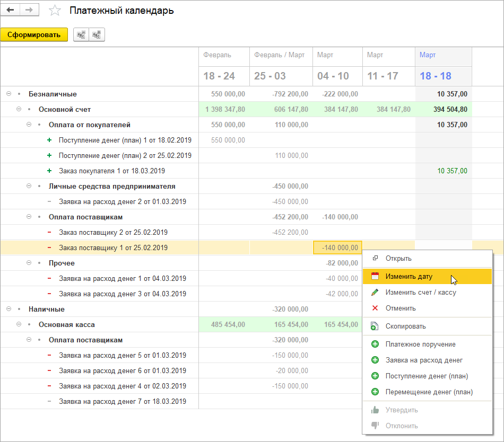Choose Платежное поручение in context menu

click(x=420, y=344)
